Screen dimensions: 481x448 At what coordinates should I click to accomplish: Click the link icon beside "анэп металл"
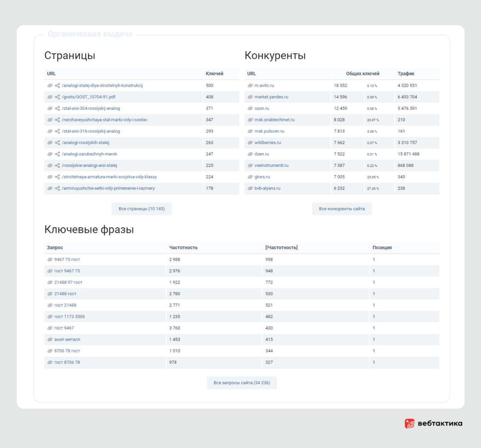pyautogui.click(x=50, y=339)
